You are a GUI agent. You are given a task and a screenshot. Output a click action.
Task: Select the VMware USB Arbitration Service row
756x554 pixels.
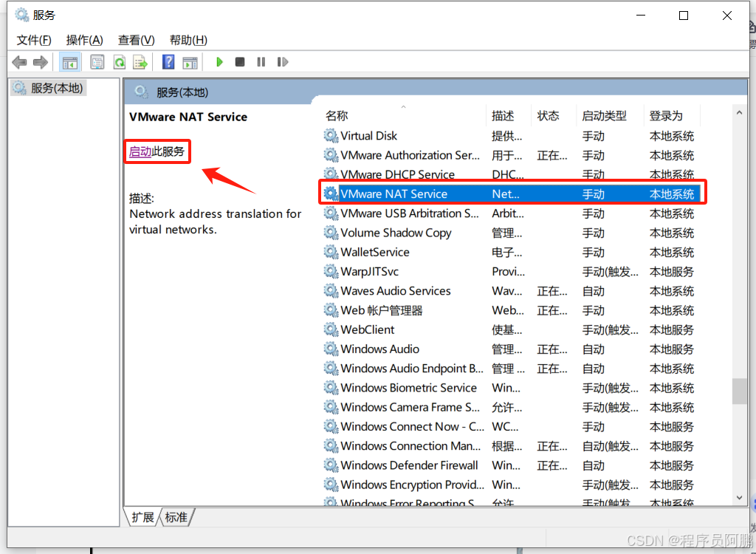pyautogui.click(x=511, y=213)
